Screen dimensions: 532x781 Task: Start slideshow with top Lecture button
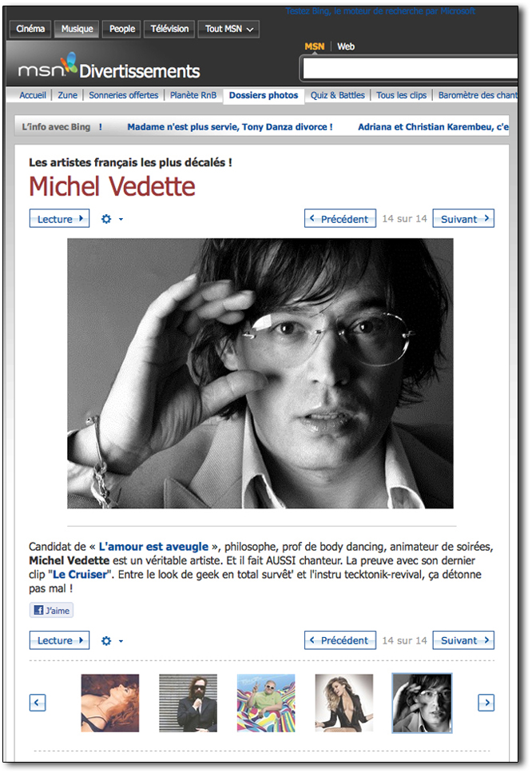point(59,219)
